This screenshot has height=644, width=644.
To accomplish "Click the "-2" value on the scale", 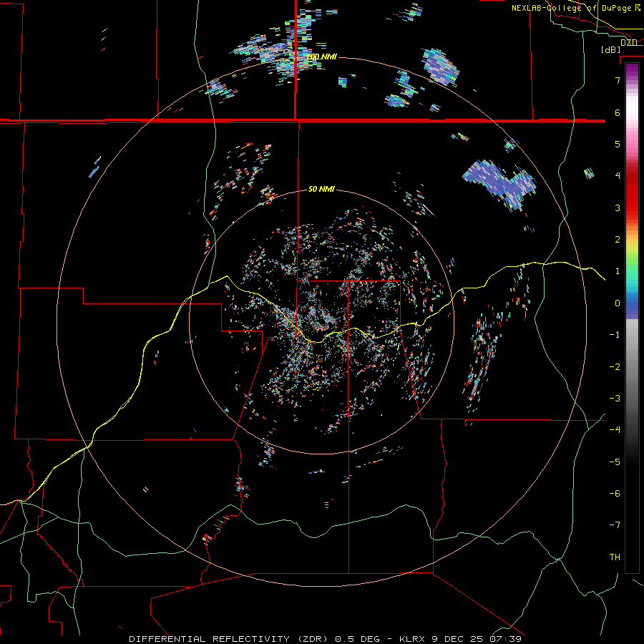I will click(615, 367).
